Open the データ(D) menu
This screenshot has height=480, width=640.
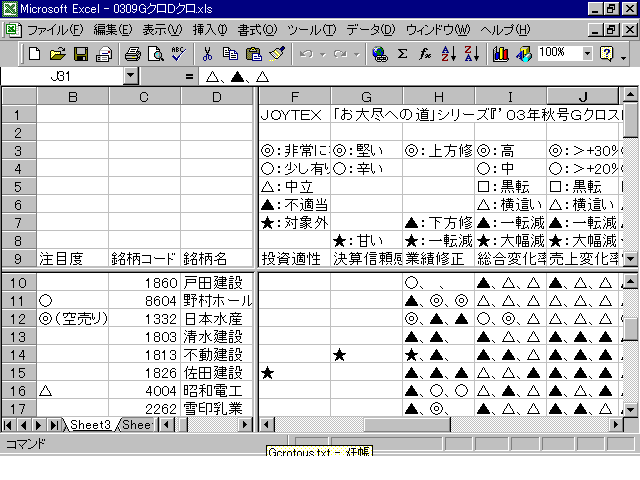tap(371, 30)
